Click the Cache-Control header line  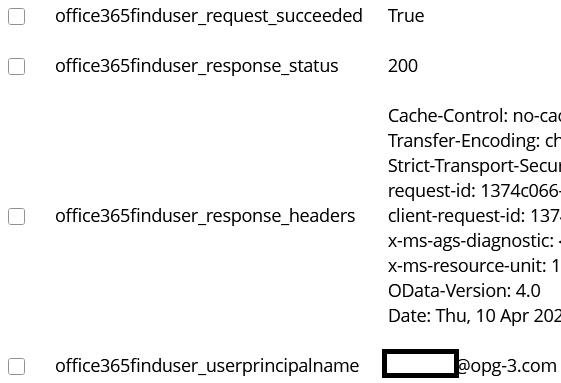click(x=474, y=116)
